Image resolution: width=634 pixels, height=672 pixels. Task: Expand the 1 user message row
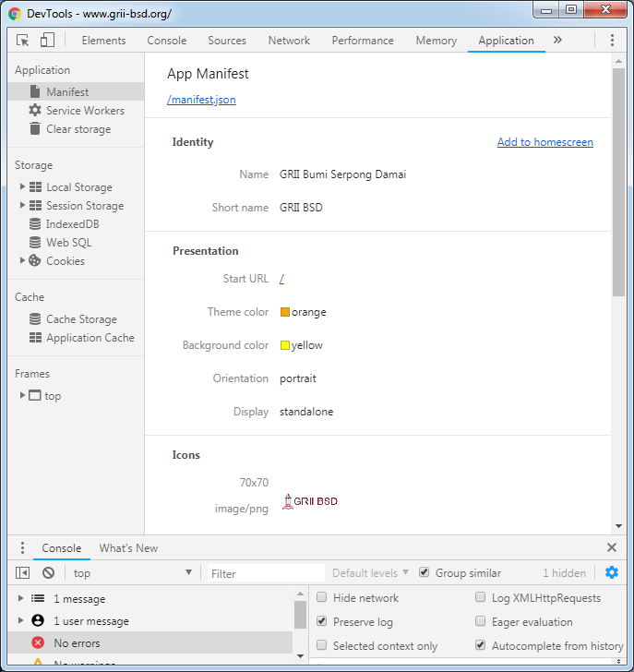pyautogui.click(x=20, y=620)
